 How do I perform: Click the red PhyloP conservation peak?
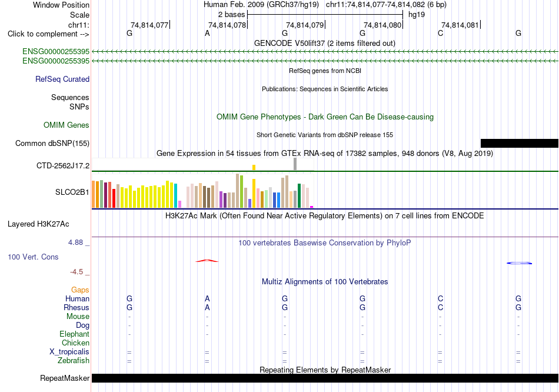tap(207, 261)
